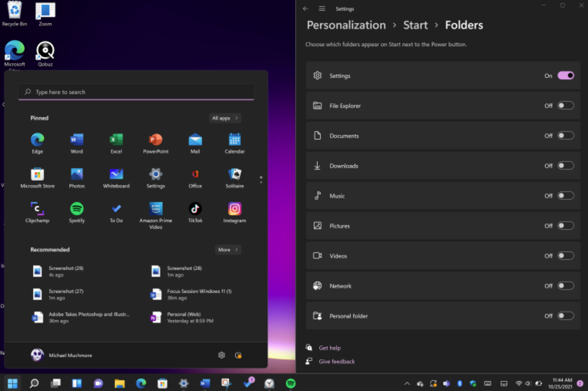Launch PowerPoint from pinned apps
588x391 pixels.
tap(156, 143)
